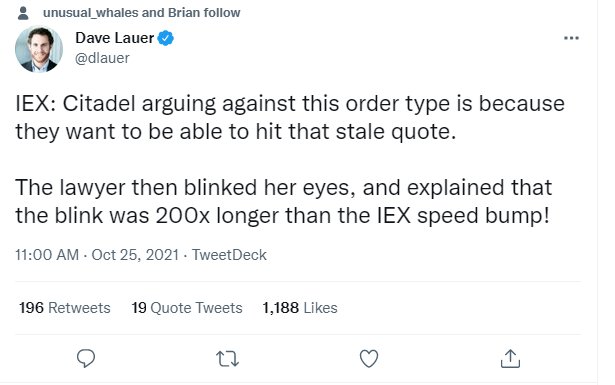Open Dave Lauer's profile picture
Screen dimensions: 615x385
click(39, 49)
